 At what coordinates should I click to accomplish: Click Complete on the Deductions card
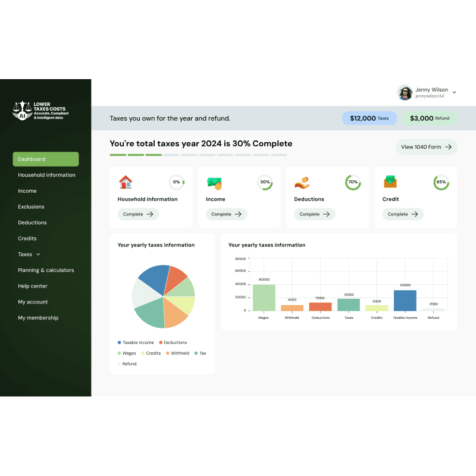tap(315, 214)
